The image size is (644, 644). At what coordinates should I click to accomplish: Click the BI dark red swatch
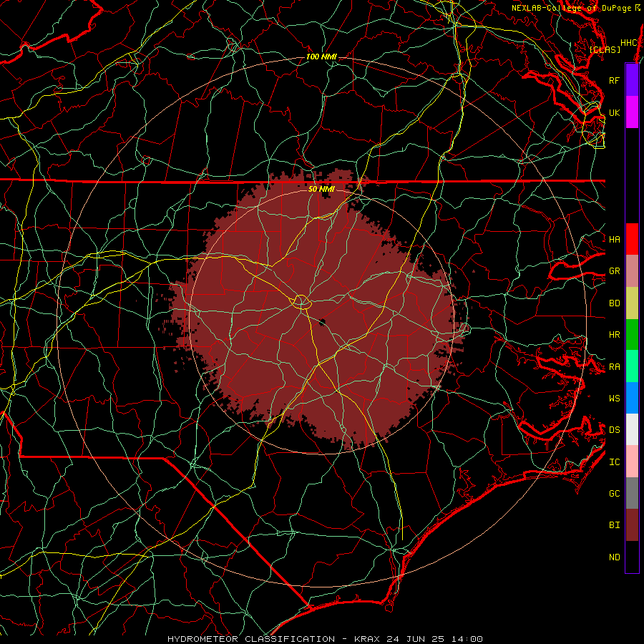[632, 525]
